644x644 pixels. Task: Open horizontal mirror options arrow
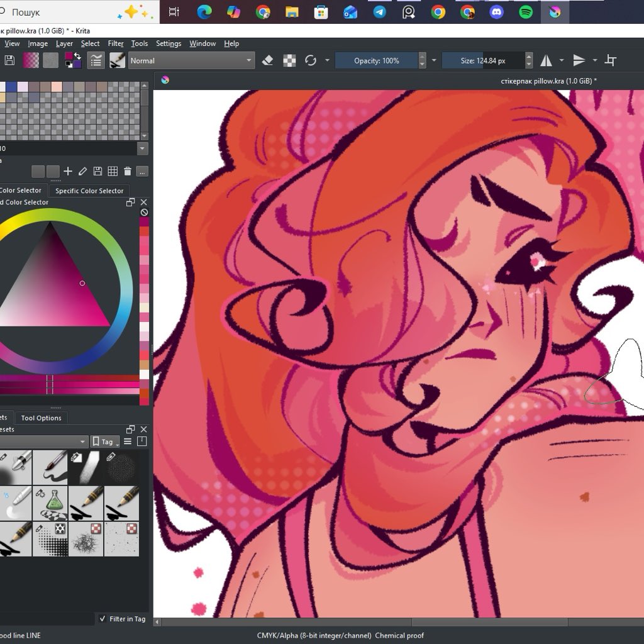(x=562, y=60)
